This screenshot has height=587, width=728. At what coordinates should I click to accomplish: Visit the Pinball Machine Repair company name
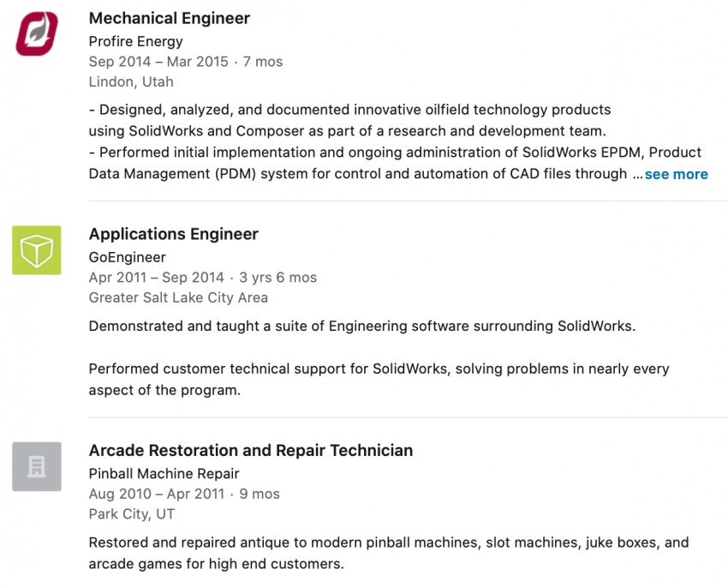(164, 474)
